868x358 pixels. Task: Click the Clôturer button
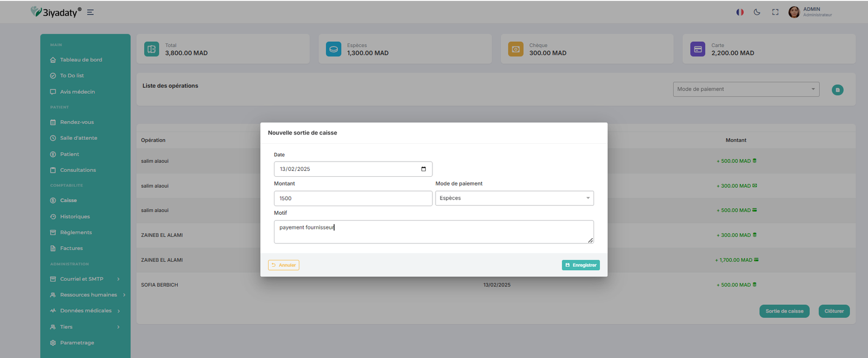833,311
